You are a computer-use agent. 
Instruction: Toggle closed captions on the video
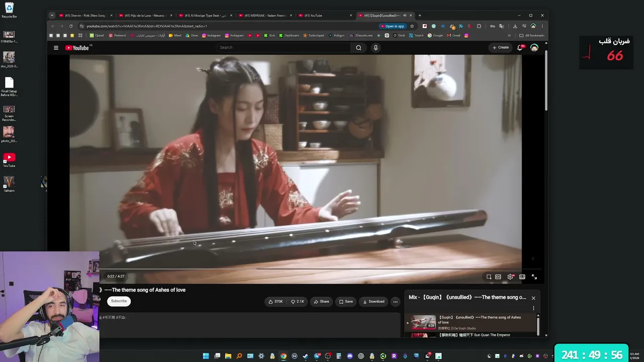click(498, 277)
